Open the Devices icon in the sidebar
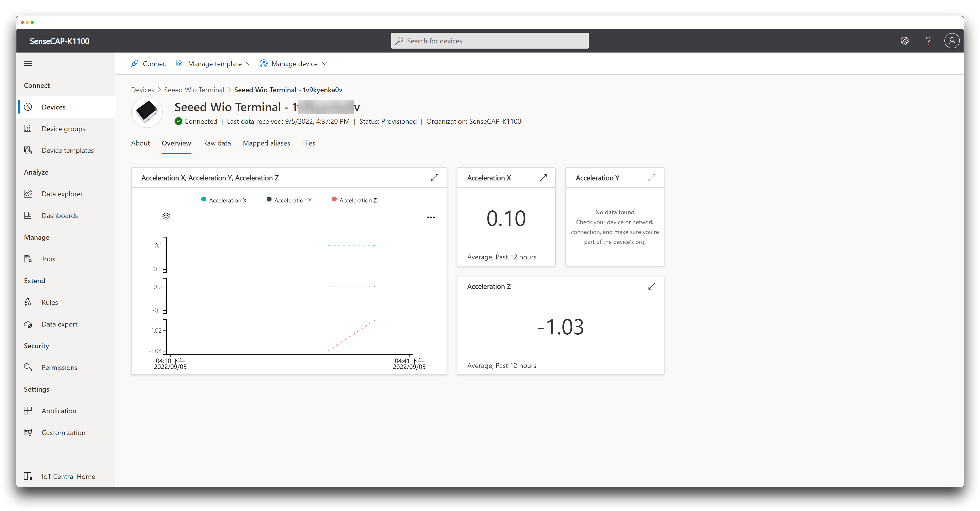The image size is (980, 511). pos(28,107)
